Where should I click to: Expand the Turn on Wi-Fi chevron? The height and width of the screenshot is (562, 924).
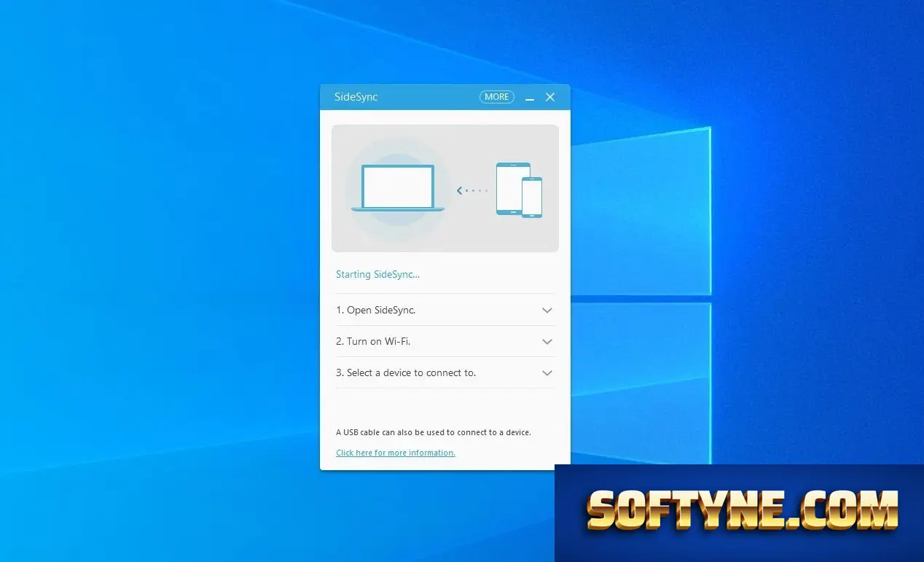[547, 342]
